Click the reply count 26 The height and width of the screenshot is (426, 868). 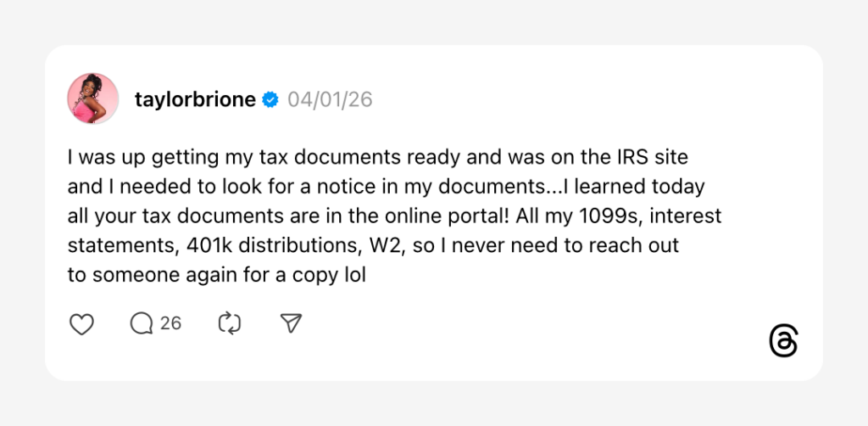pos(170,323)
